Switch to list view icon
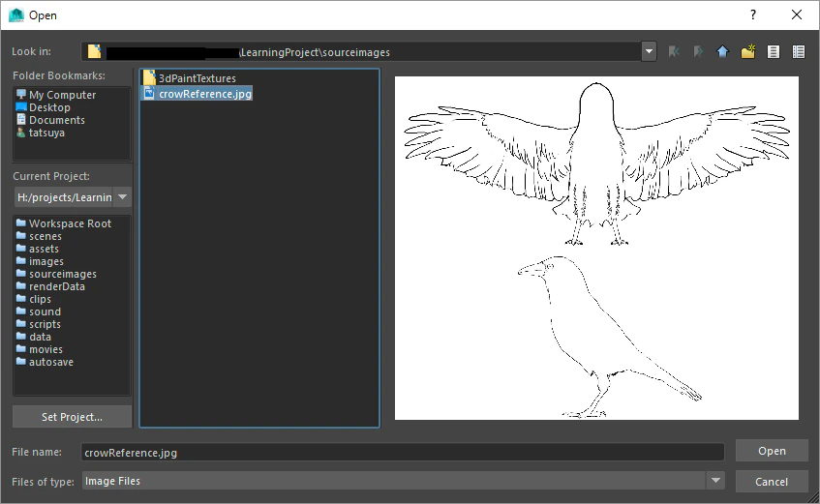Viewport: 820px width, 504px height. tap(773, 51)
